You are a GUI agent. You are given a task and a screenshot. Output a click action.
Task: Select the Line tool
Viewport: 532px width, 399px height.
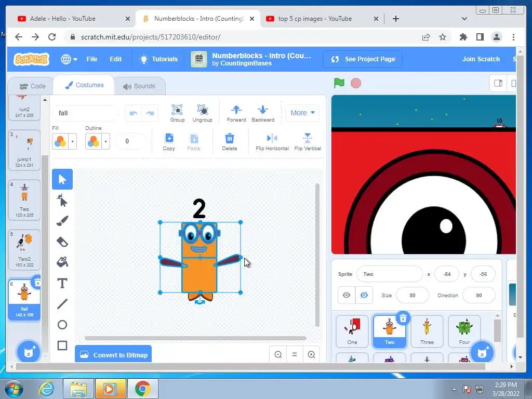[62, 304]
